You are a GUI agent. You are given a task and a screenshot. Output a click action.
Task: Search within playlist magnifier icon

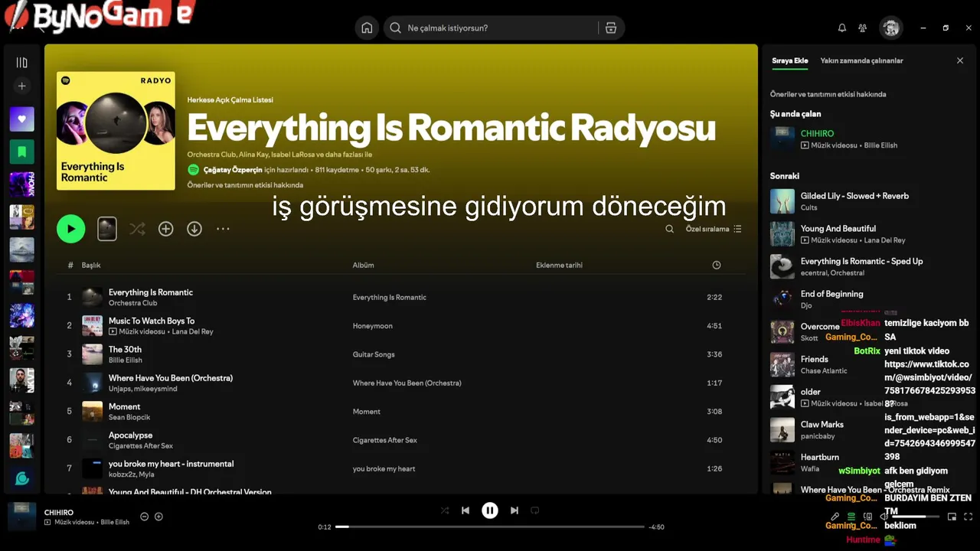670,229
